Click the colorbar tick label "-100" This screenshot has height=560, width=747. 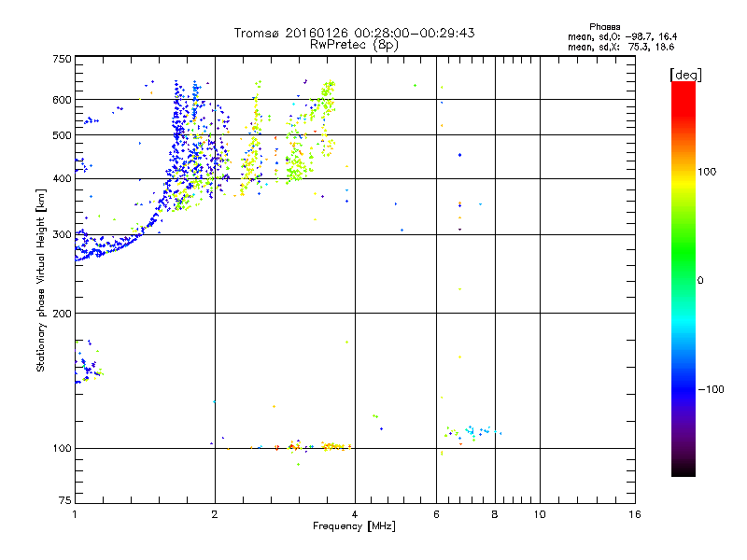(712, 389)
